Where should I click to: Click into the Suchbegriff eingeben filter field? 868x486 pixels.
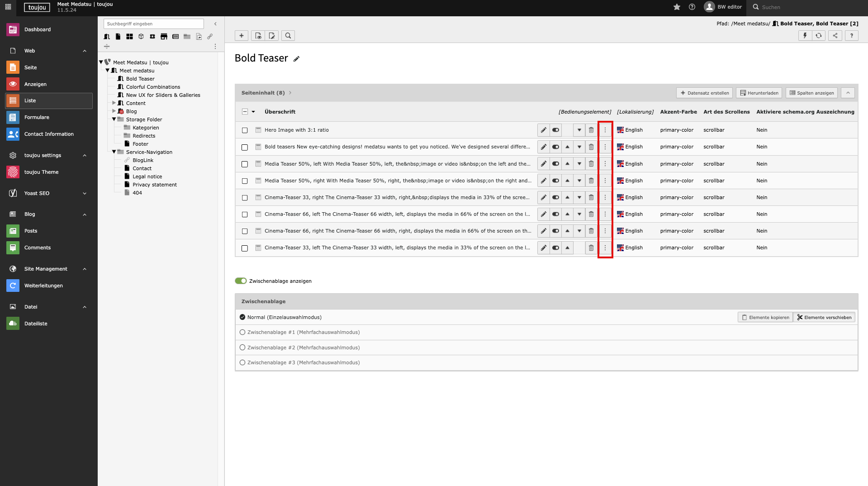[x=153, y=24]
